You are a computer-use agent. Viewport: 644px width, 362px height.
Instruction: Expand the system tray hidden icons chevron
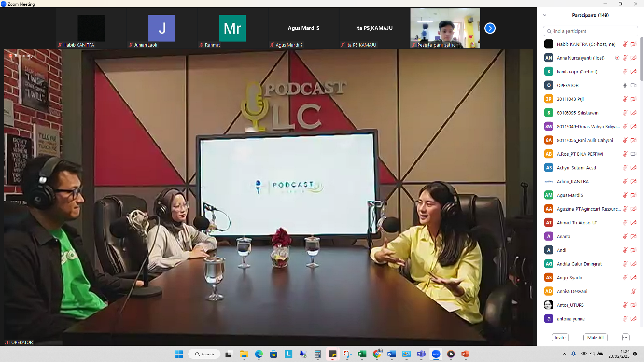[564, 354]
